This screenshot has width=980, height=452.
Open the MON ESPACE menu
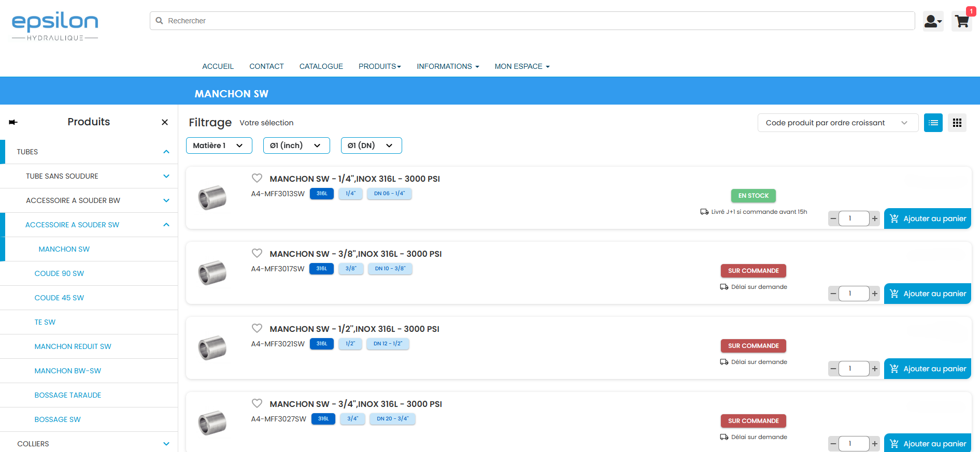click(x=521, y=66)
